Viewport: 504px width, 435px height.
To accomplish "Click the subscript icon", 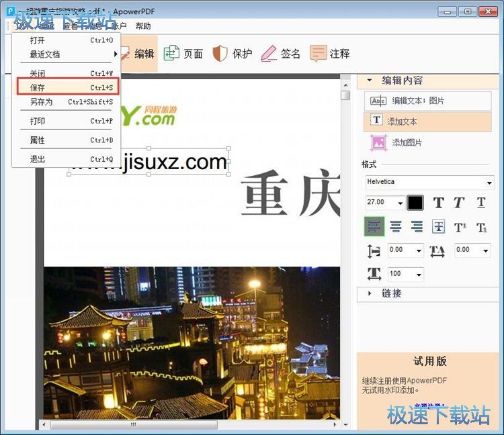I will coord(481,227).
